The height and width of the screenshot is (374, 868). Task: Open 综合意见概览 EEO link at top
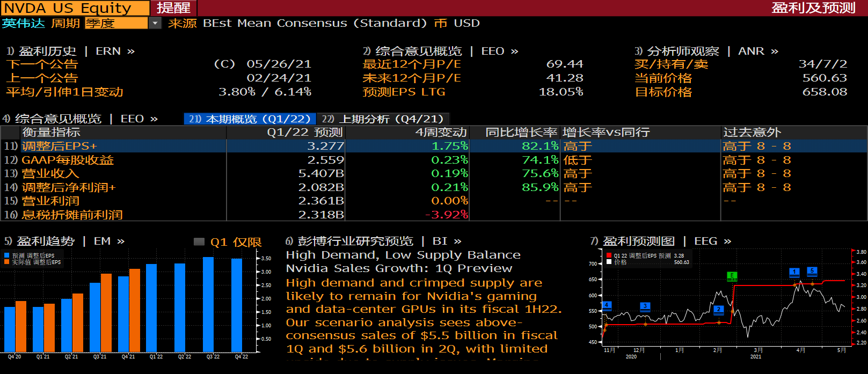440,51
